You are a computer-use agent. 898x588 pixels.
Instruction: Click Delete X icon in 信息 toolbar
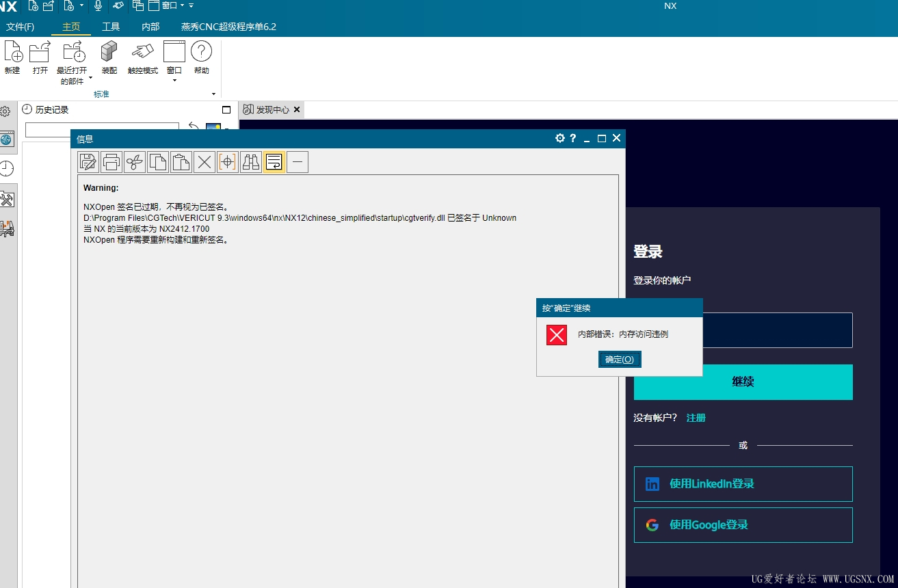(x=204, y=162)
